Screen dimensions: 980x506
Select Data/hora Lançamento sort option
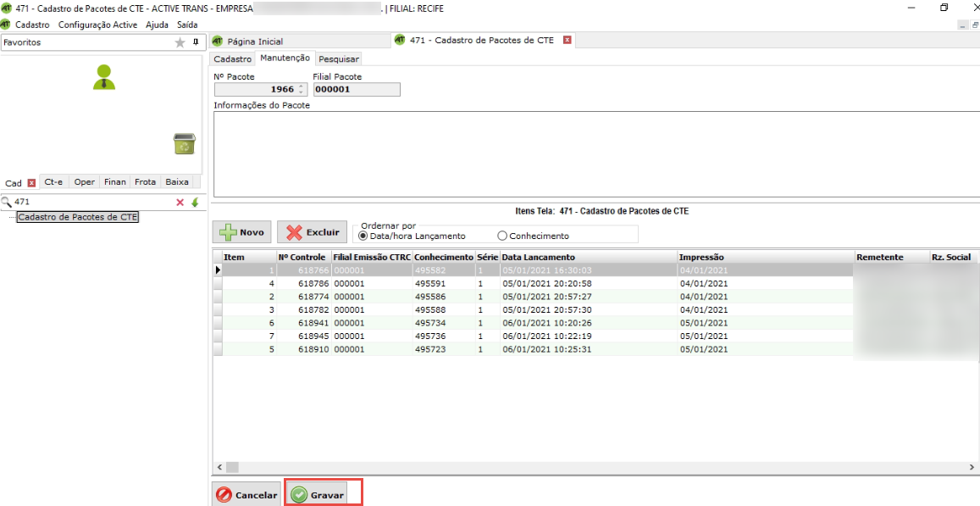tap(364, 236)
